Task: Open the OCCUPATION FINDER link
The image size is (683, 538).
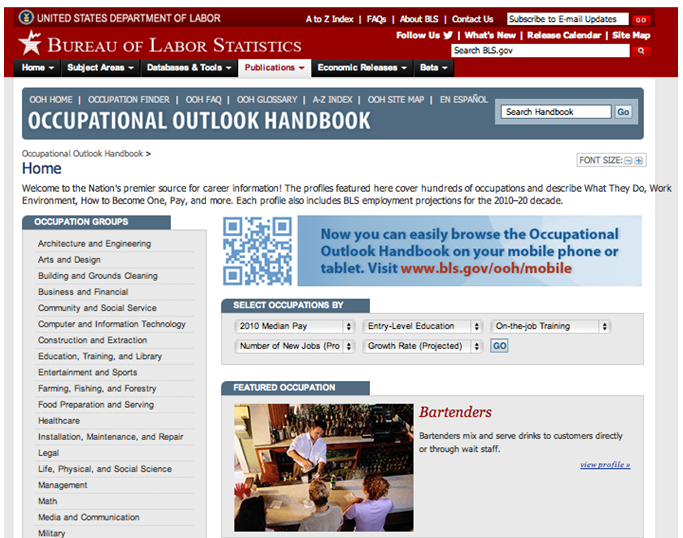Action: (129, 100)
